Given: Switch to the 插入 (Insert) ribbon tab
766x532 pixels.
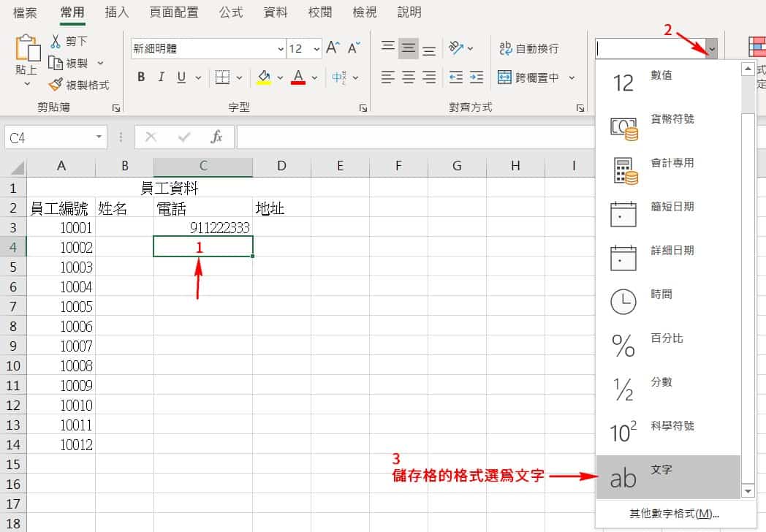Looking at the screenshot, I should [x=117, y=12].
